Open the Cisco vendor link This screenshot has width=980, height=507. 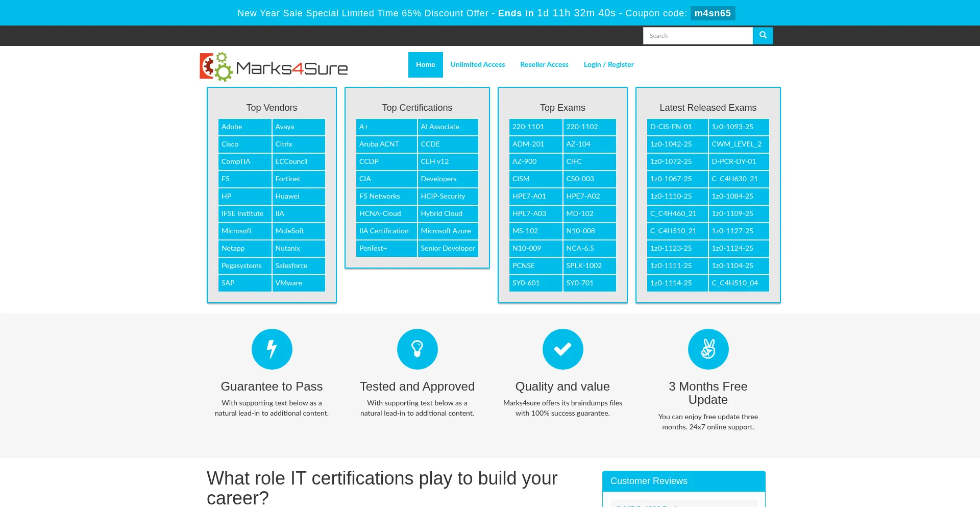point(244,144)
